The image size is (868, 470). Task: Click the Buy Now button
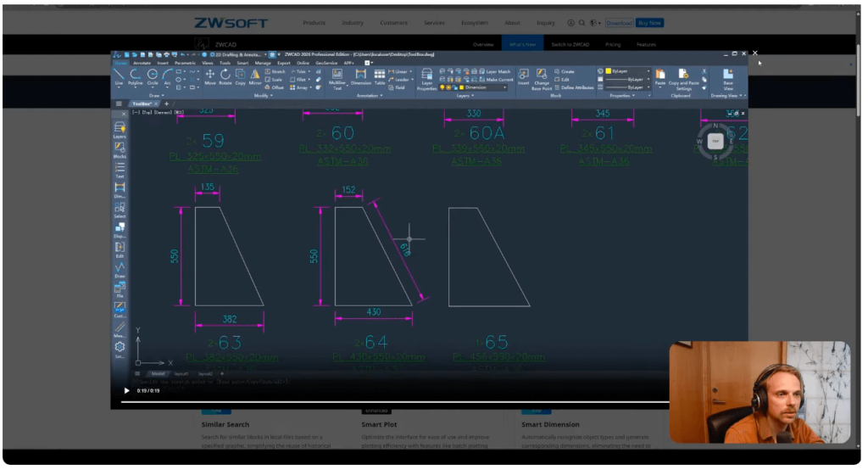click(650, 23)
